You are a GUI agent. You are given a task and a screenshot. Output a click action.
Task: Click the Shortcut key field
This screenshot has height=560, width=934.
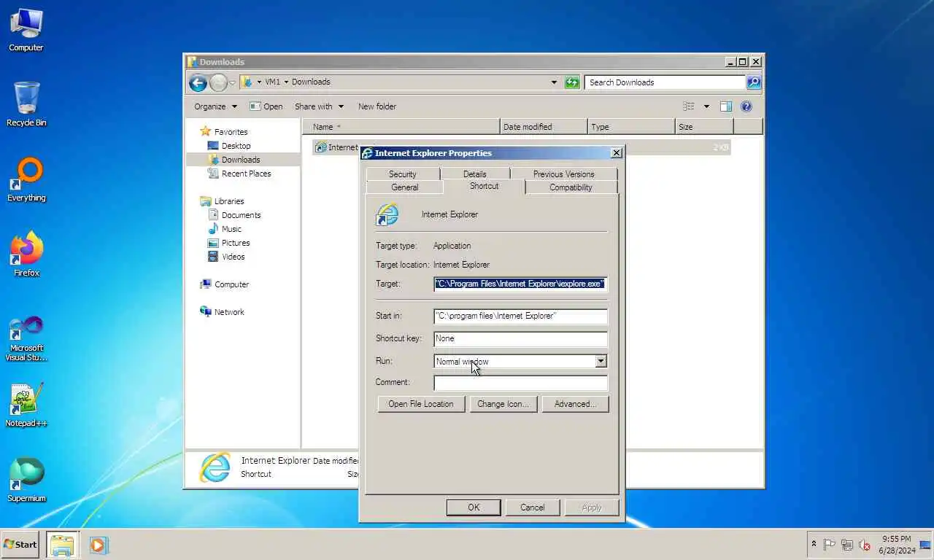[520, 338]
